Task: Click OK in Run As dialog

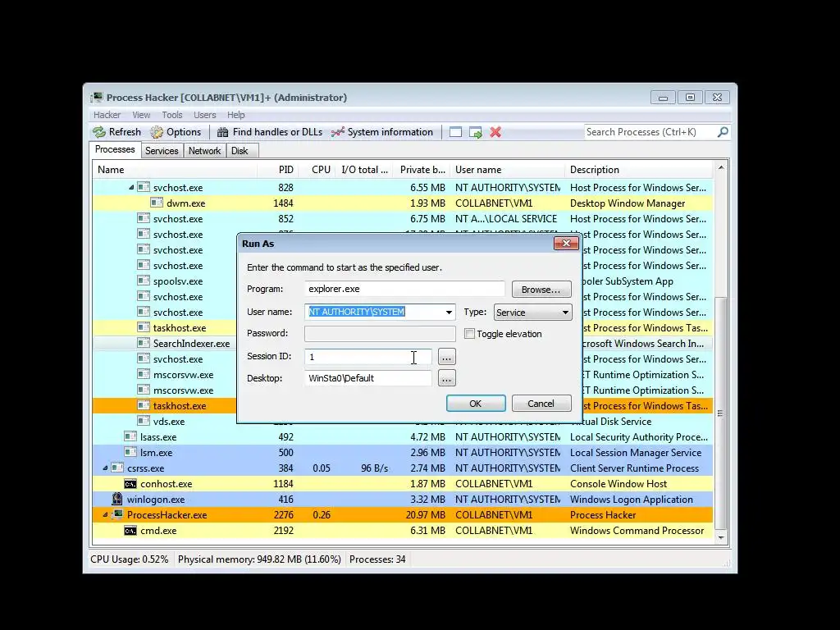Action: point(476,404)
